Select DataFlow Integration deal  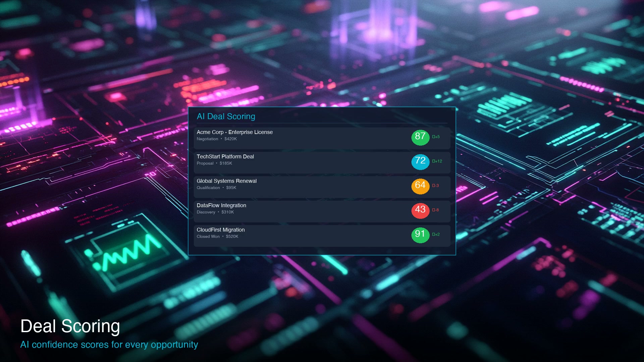[x=221, y=205]
